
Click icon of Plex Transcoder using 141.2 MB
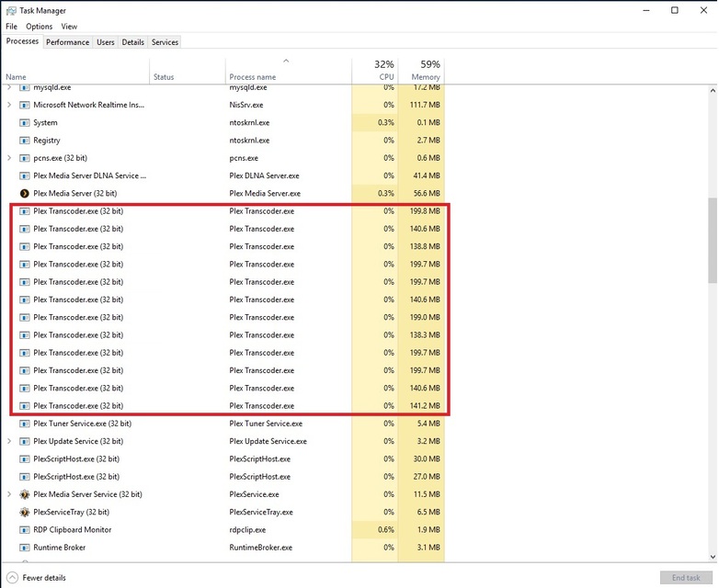tap(24, 406)
